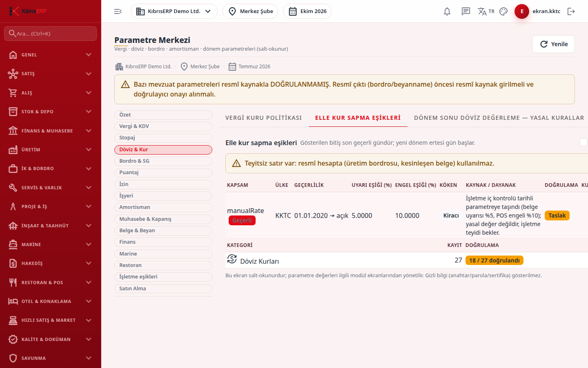588x368 pixels.
Task: Open the user avatar E
Action: [522, 11]
